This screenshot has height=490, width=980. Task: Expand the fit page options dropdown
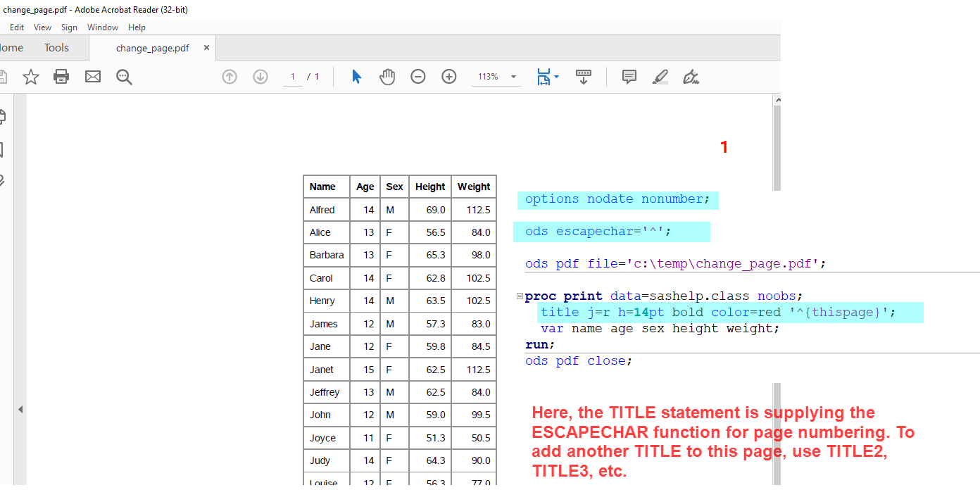[557, 76]
